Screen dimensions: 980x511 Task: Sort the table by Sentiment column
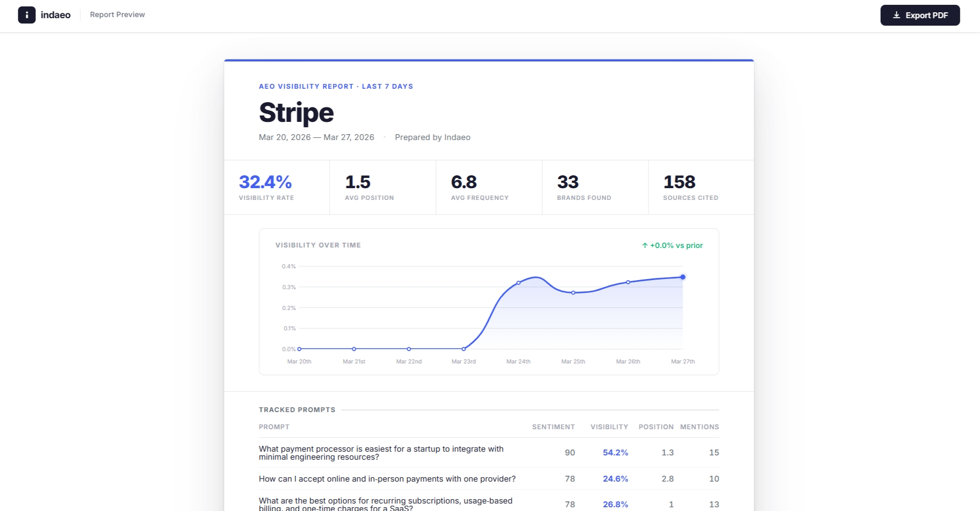[x=553, y=427]
